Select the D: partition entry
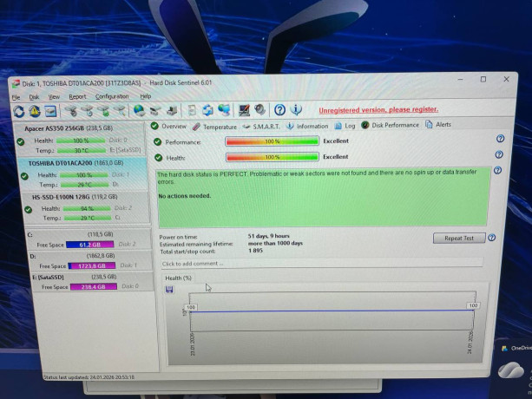 pos(90,261)
